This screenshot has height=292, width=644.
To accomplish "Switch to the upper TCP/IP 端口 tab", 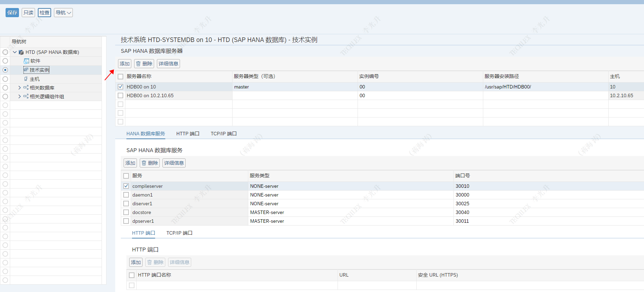I will coord(224,134).
